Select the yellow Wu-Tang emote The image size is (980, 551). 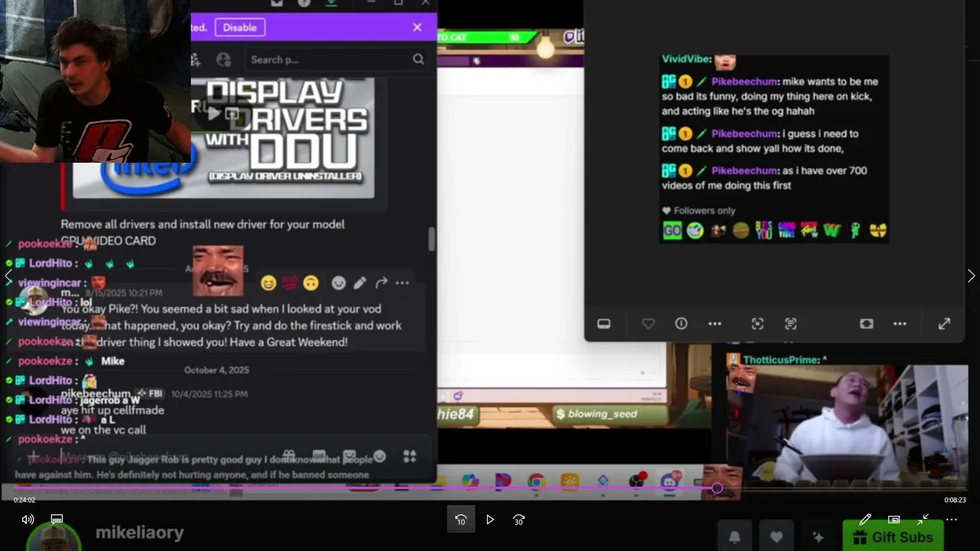(x=878, y=230)
